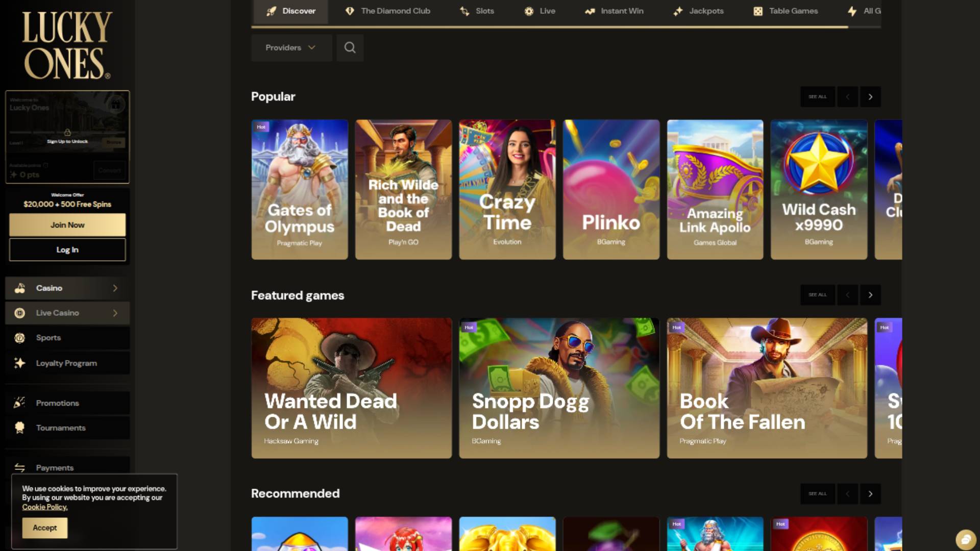Switch to the Discover tab

point(290,11)
